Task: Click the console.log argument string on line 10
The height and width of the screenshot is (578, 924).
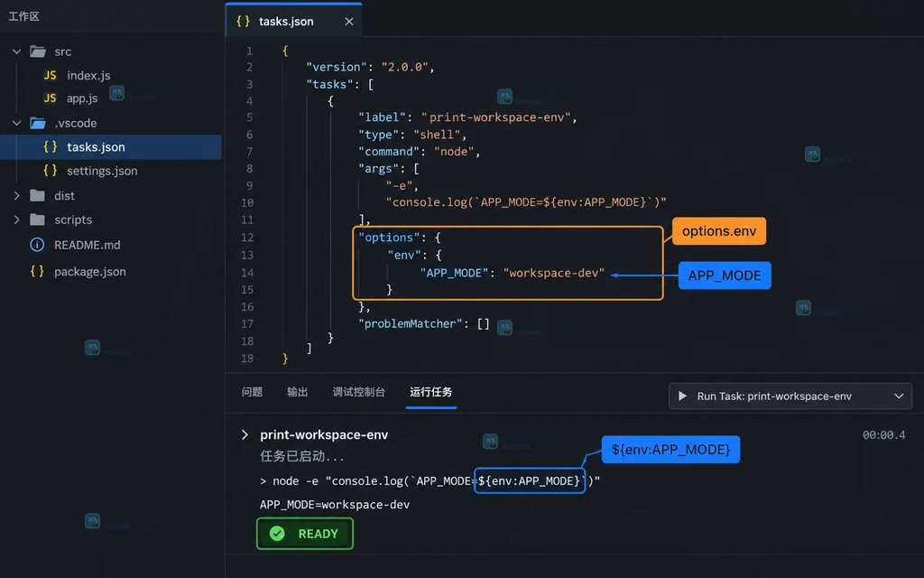Action: [526, 202]
